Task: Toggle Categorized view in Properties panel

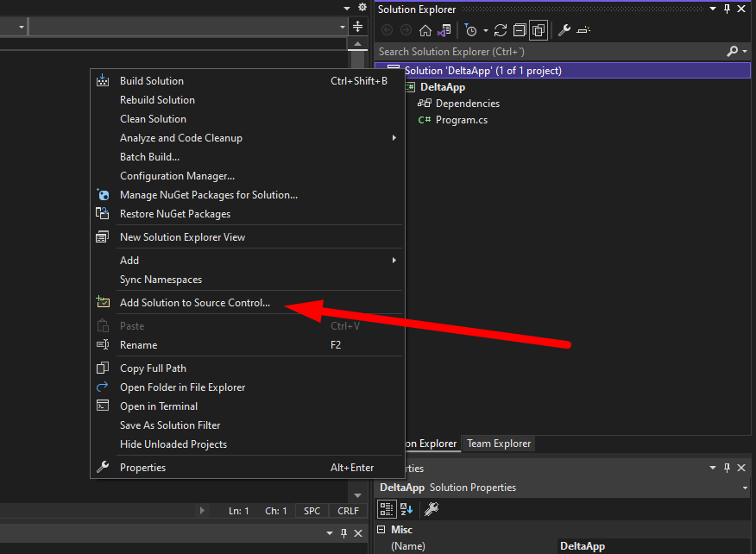Action: (387, 509)
